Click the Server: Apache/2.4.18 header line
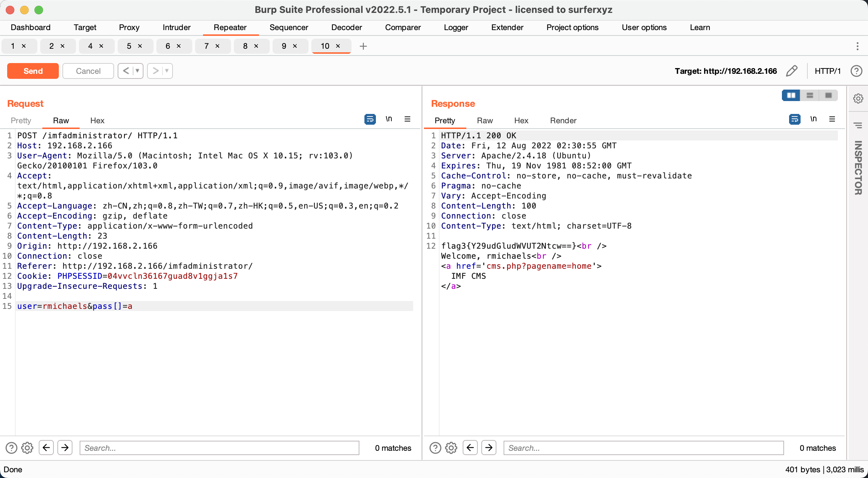The height and width of the screenshot is (478, 868). pyautogui.click(x=516, y=156)
